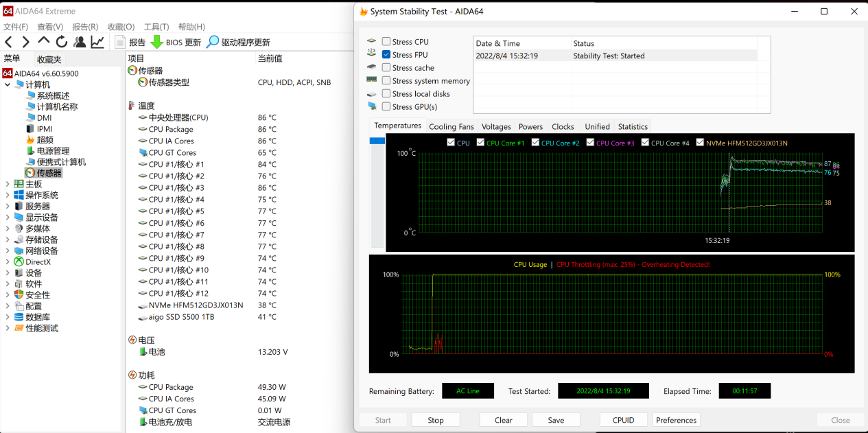Viewport: 868px width, 433px height.
Task: Click the Stress local disks drive icon
Action: pos(371,94)
